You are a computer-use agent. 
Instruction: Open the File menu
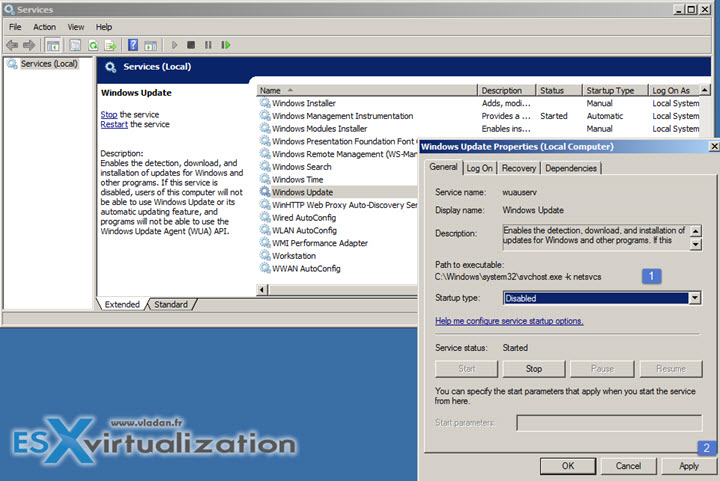pos(15,27)
